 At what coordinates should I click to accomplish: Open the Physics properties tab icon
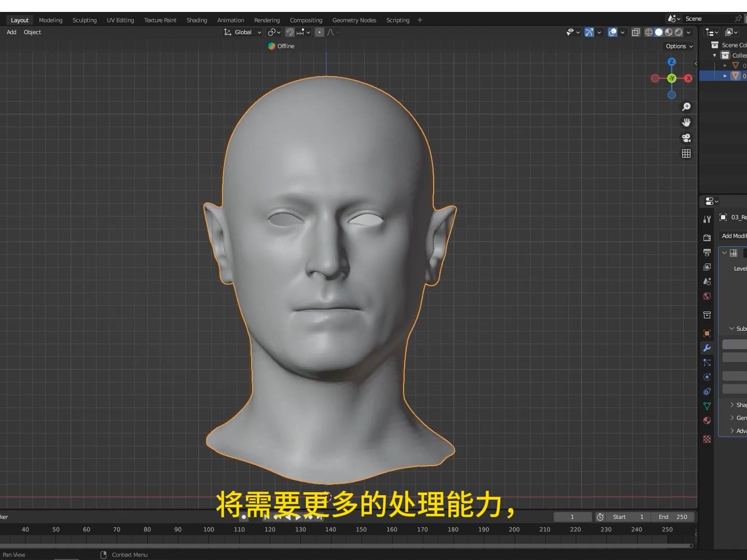[x=707, y=377]
